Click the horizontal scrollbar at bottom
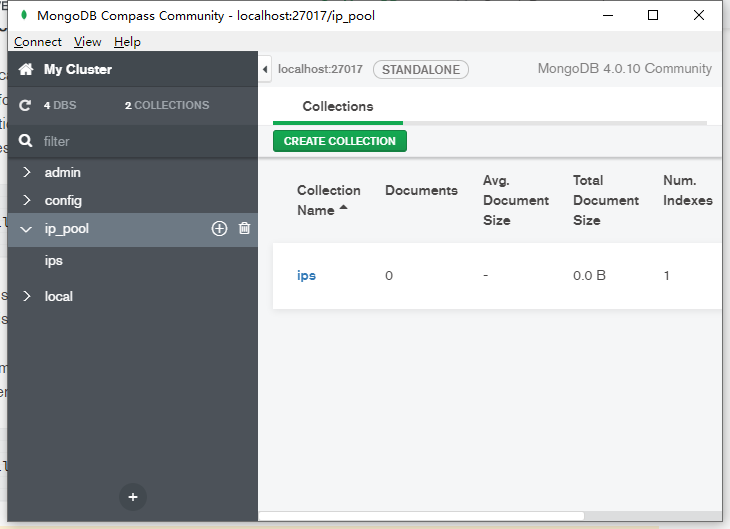Screen dimensions: 730x529 (421, 516)
